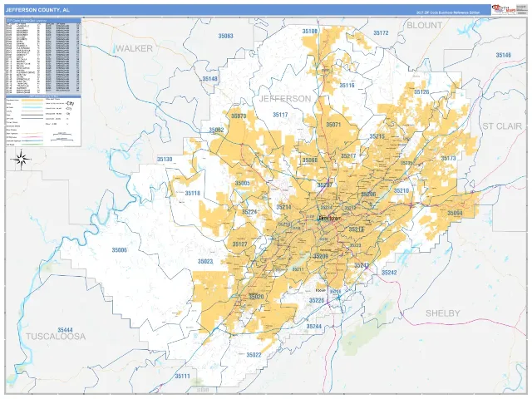Image resolution: width=532 pixels, height=399 pixels.
Task: Open the ZIP code index table
Action: click(x=43, y=57)
